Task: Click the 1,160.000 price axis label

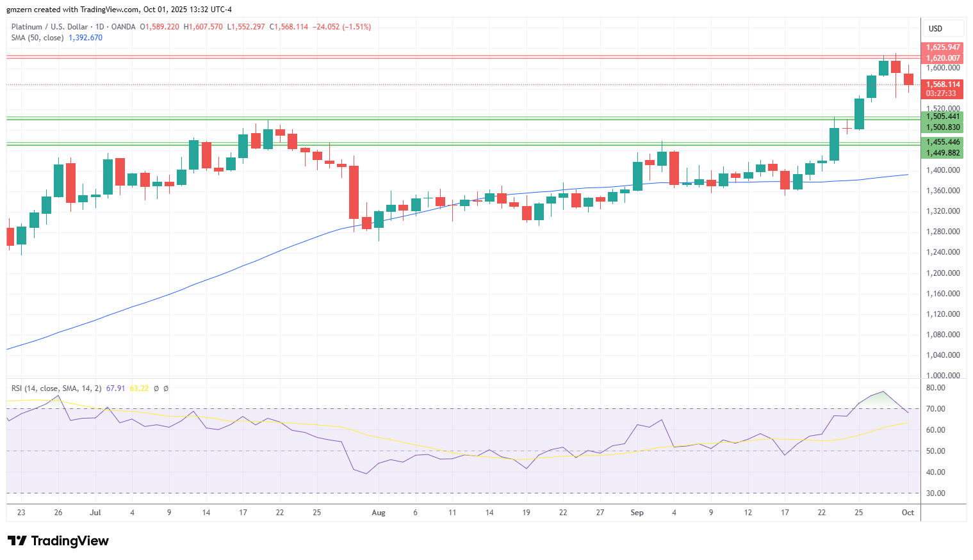Action: pos(943,294)
